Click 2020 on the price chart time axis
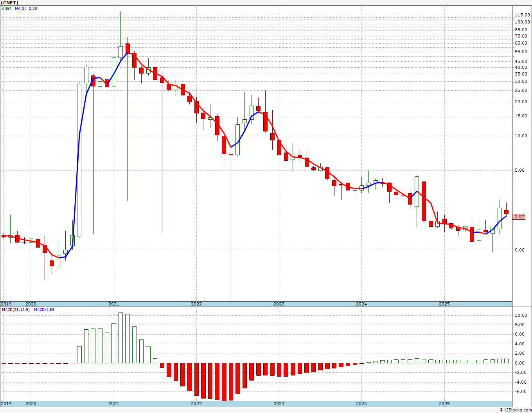 pyautogui.click(x=31, y=304)
